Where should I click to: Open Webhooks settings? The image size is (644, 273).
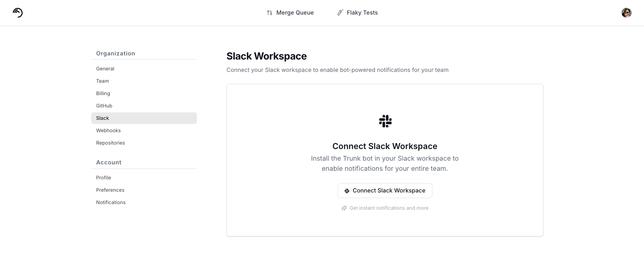(108, 131)
